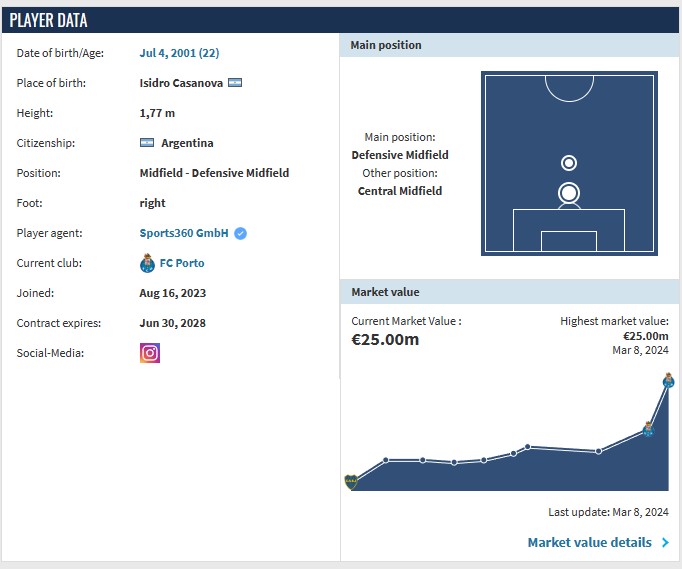Viewport: 682px width, 569px height.
Task: Click the first chart point after Boca crest
Action: pos(386,460)
